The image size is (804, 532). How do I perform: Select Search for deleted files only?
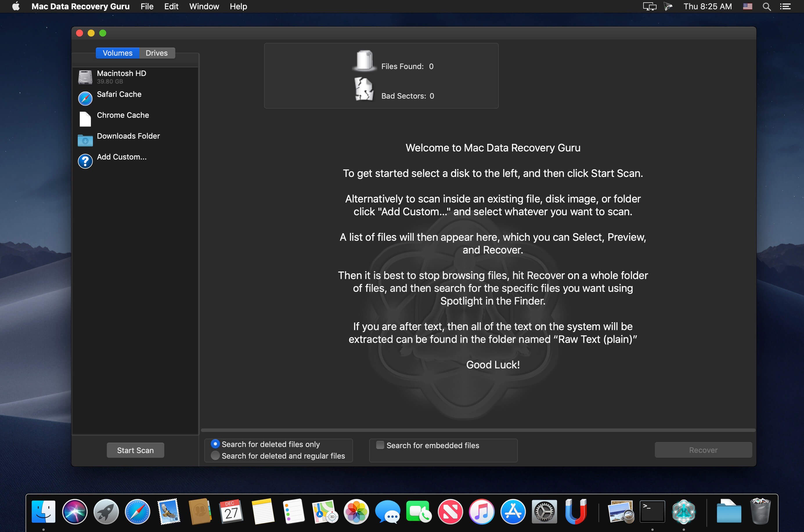click(x=266, y=444)
